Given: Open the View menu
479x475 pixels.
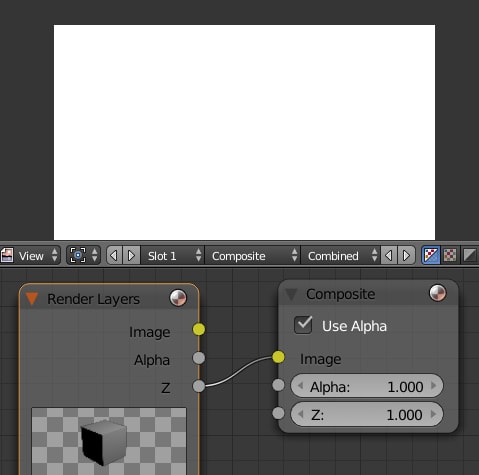Looking at the screenshot, I should point(37,256).
